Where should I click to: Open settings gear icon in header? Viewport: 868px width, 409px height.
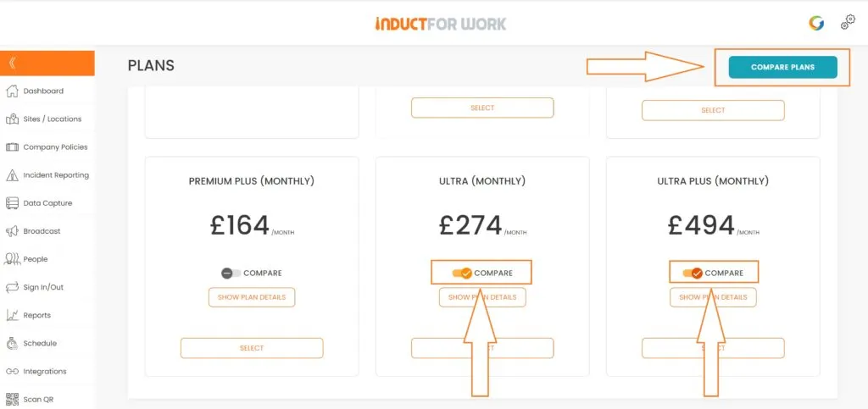click(848, 23)
